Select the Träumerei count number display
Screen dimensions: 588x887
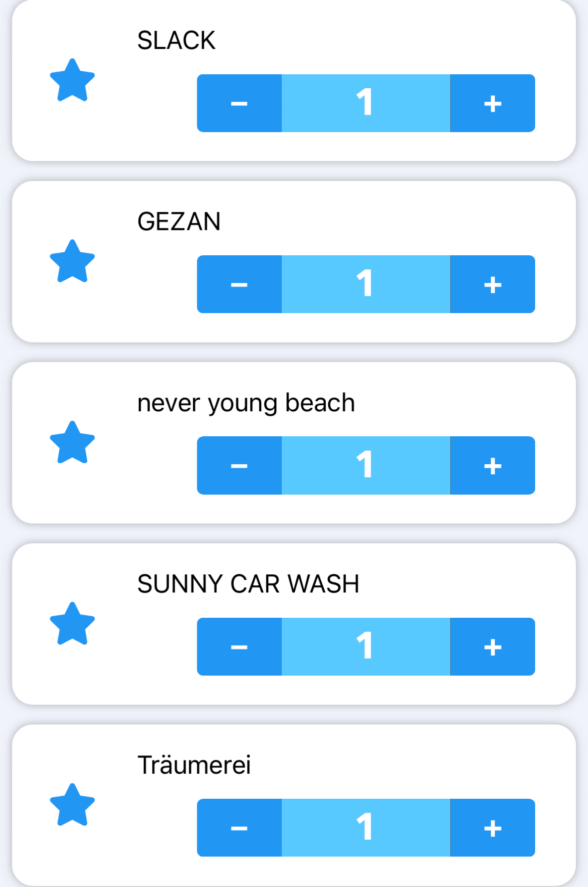pos(366,828)
